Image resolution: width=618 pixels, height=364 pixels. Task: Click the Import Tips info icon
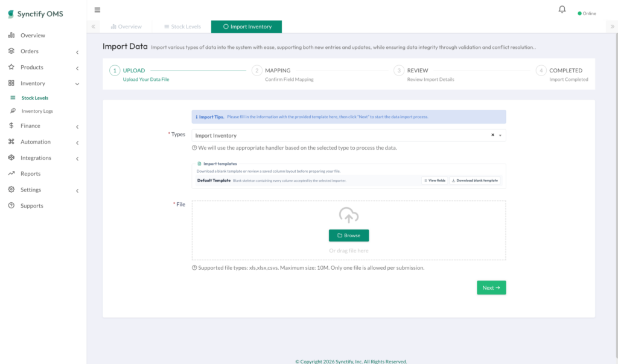pyautogui.click(x=197, y=117)
